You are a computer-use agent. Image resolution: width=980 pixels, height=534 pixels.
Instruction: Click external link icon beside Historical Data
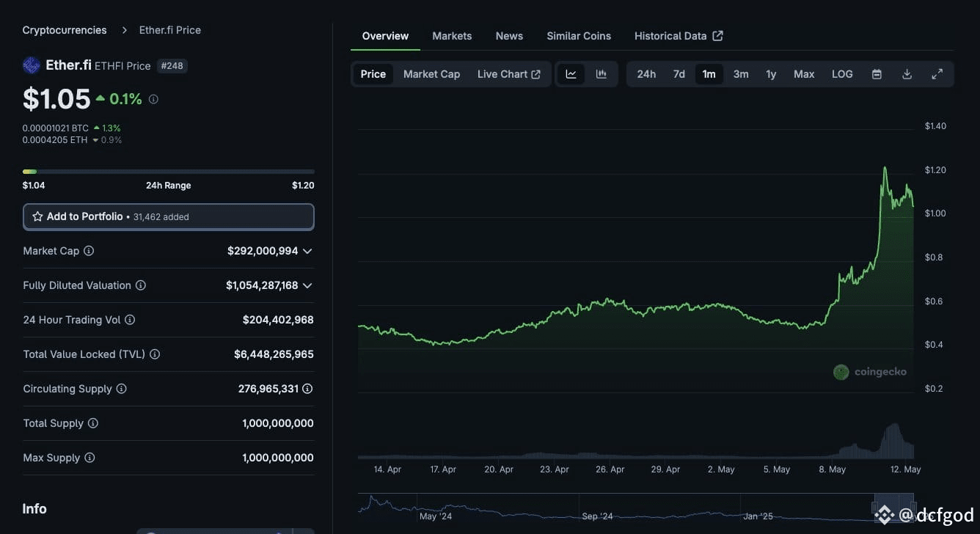coord(718,36)
